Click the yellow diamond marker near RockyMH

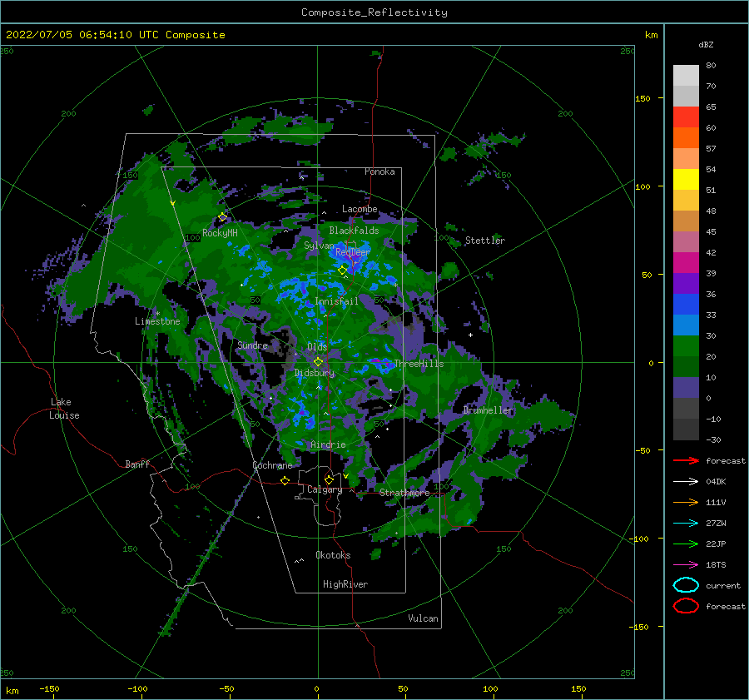point(222,217)
